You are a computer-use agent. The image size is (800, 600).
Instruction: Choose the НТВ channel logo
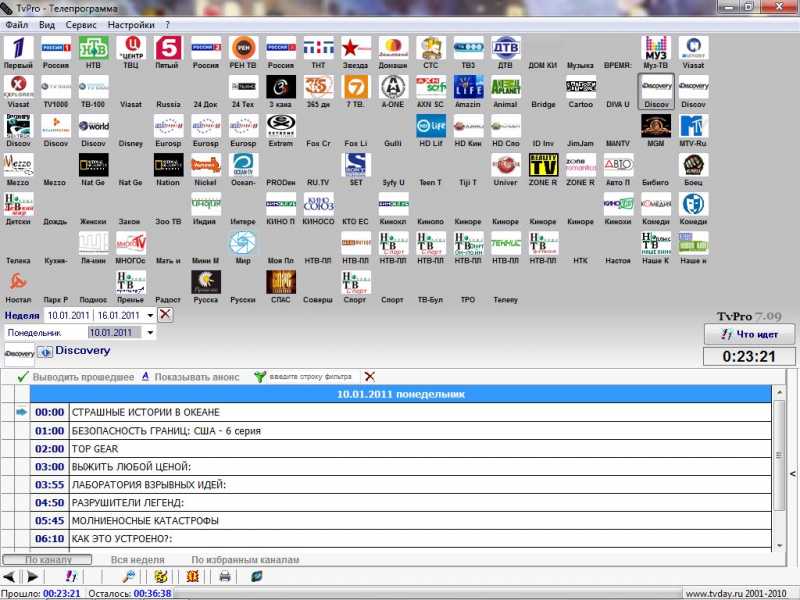(93, 48)
